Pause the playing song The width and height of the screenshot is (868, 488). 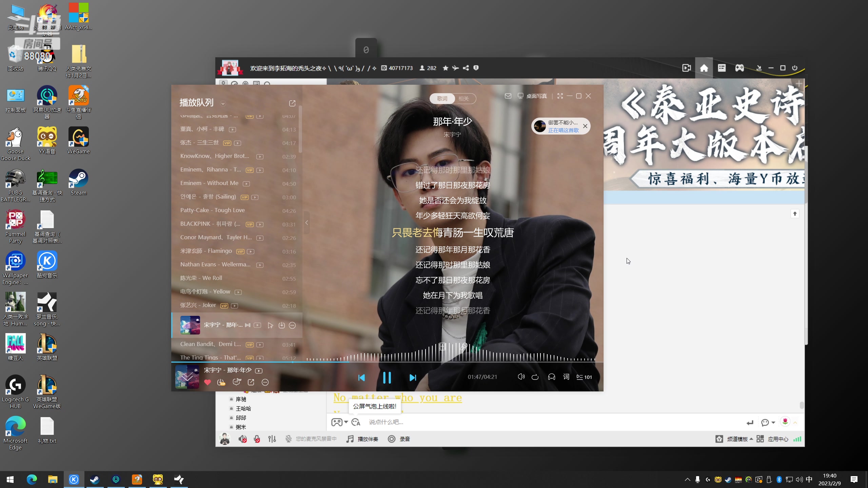coord(387,377)
